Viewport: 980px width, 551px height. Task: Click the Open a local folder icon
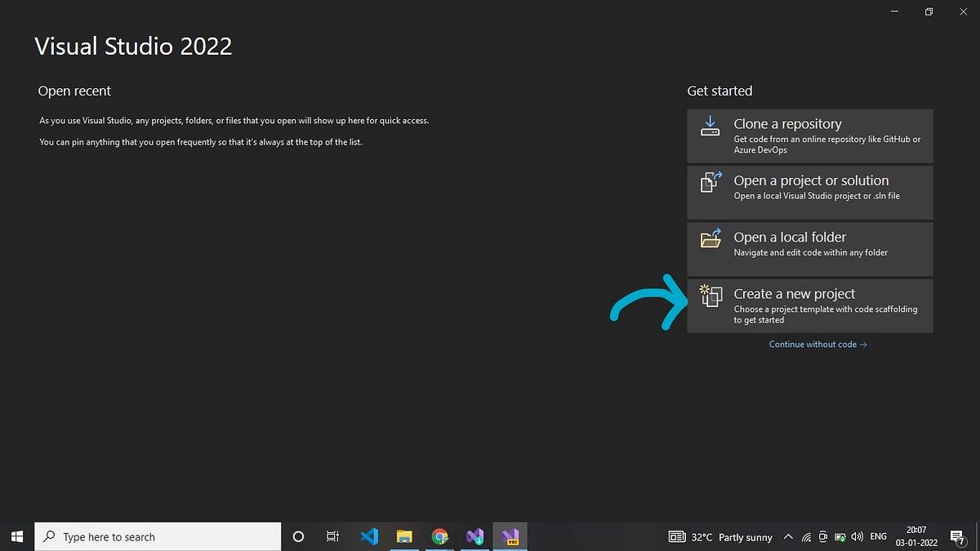click(710, 239)
